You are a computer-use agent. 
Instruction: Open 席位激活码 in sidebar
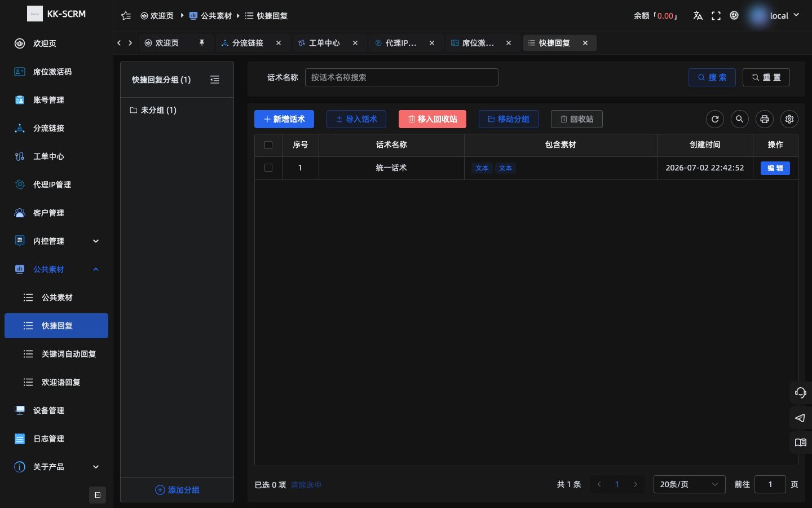56,72
